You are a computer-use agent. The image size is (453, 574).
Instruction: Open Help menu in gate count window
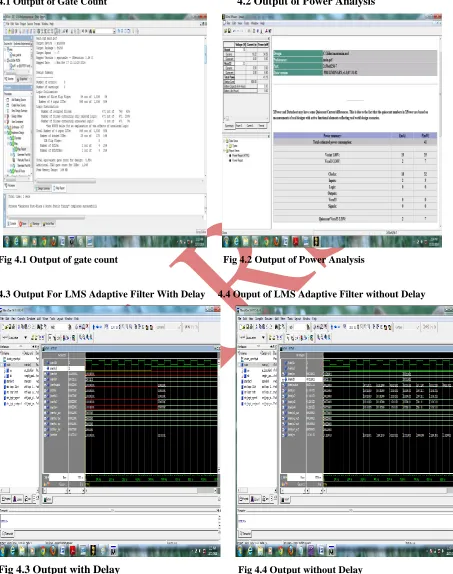pos(52,24)
